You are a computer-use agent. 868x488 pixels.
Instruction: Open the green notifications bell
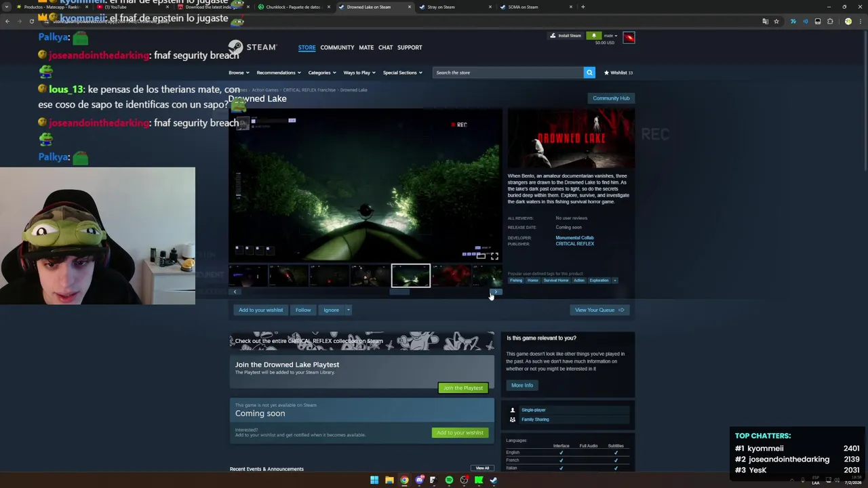pyautogui.click(x=593, y=36)
